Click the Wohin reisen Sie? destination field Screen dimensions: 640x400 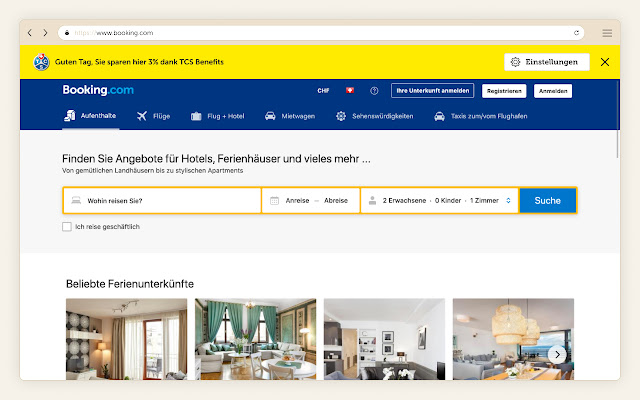click(x=162, y=200)
